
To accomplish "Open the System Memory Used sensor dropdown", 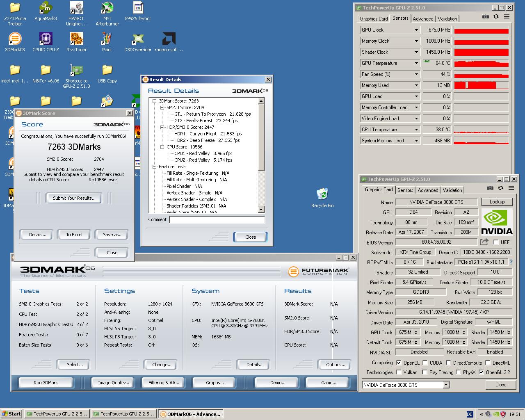I will tap(416, 141).
